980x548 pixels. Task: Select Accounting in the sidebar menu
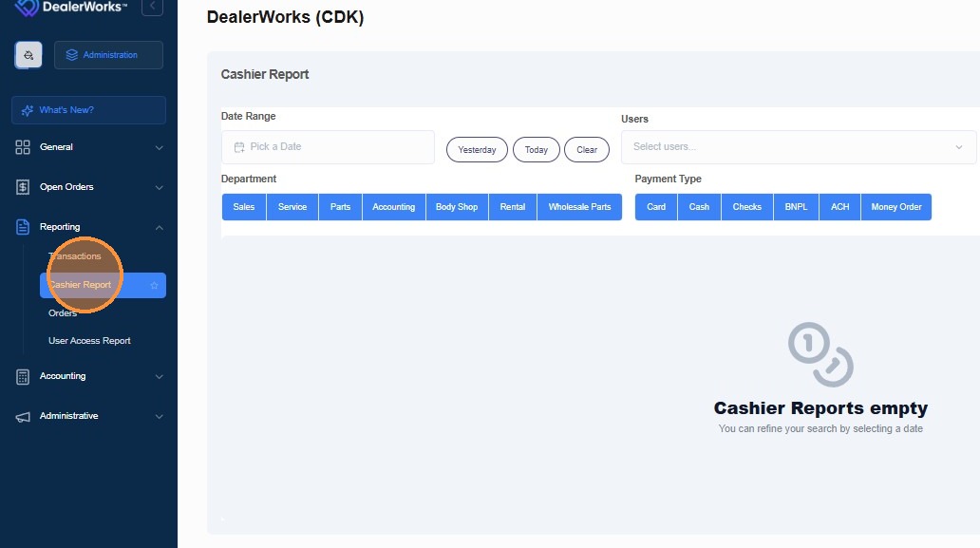click(63, 375)
